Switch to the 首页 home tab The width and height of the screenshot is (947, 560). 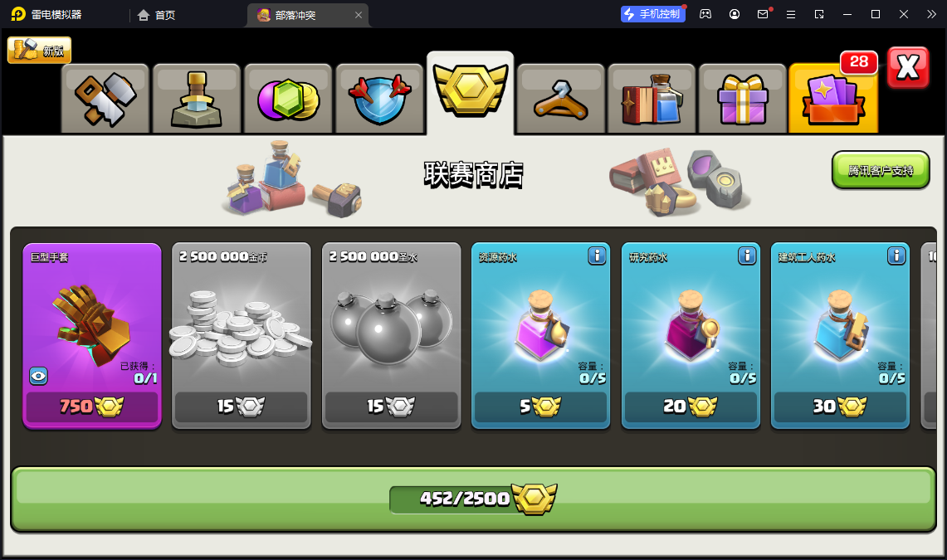156,15
